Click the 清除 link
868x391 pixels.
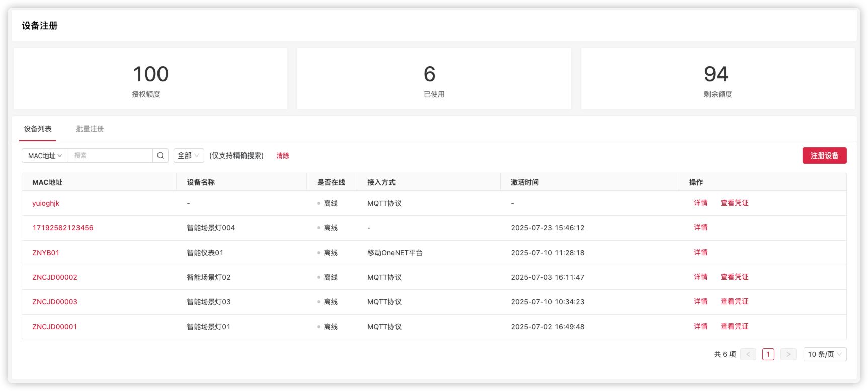(x=283, y=155)
